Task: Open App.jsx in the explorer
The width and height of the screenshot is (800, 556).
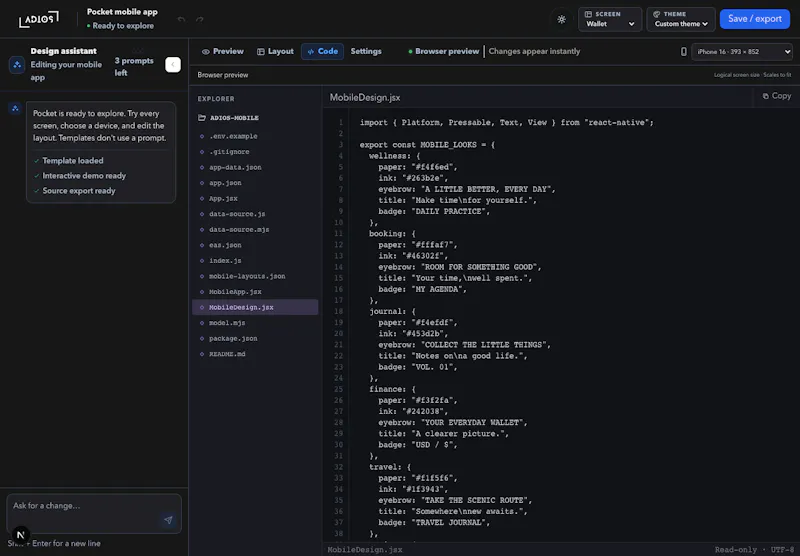Action: tap(255, 198)
